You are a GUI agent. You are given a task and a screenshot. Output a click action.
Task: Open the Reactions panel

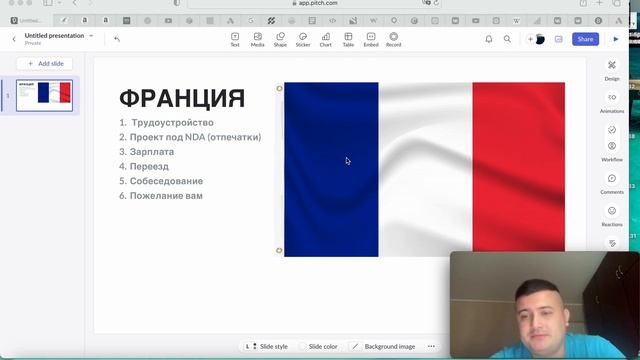click(612, 216)
